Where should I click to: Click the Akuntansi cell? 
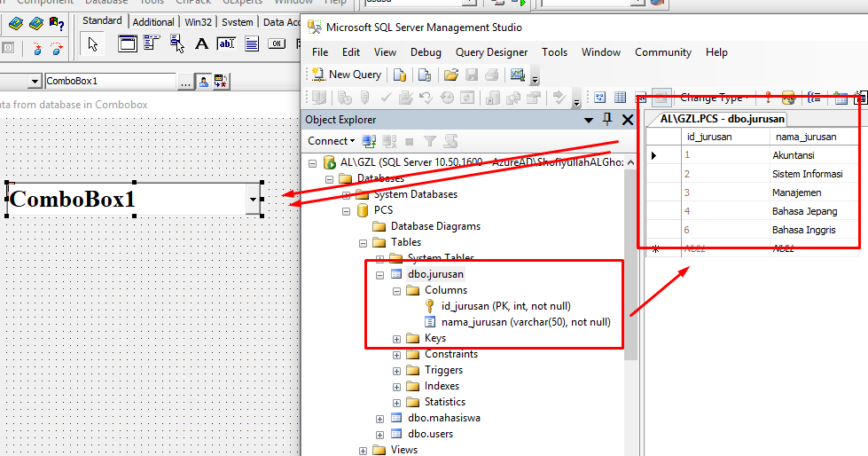click(814, 155)
